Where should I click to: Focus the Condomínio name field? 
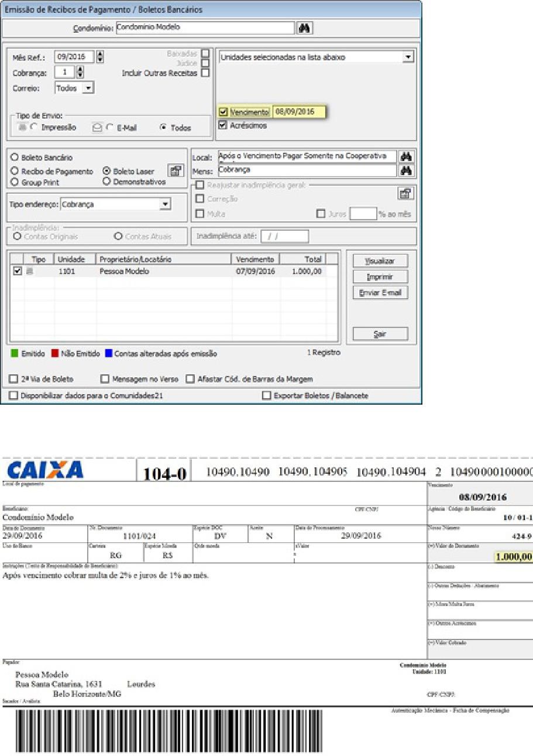tap(205, 28)
